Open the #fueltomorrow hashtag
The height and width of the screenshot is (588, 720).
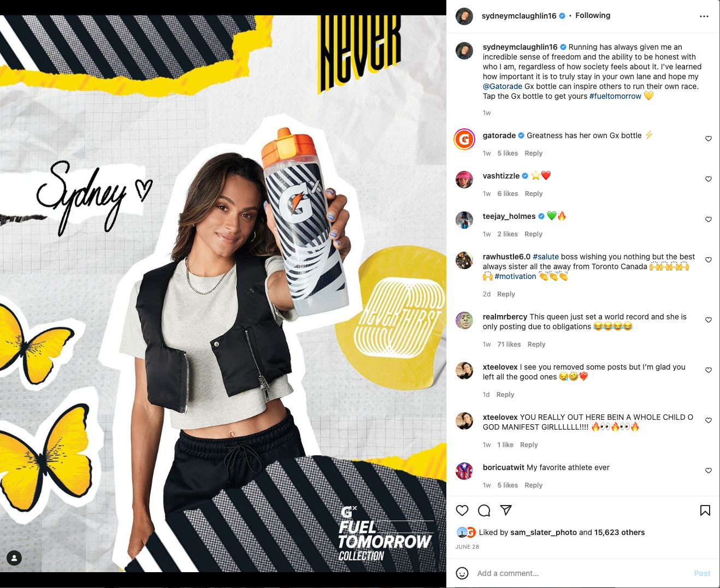click(x=615, y=96)
